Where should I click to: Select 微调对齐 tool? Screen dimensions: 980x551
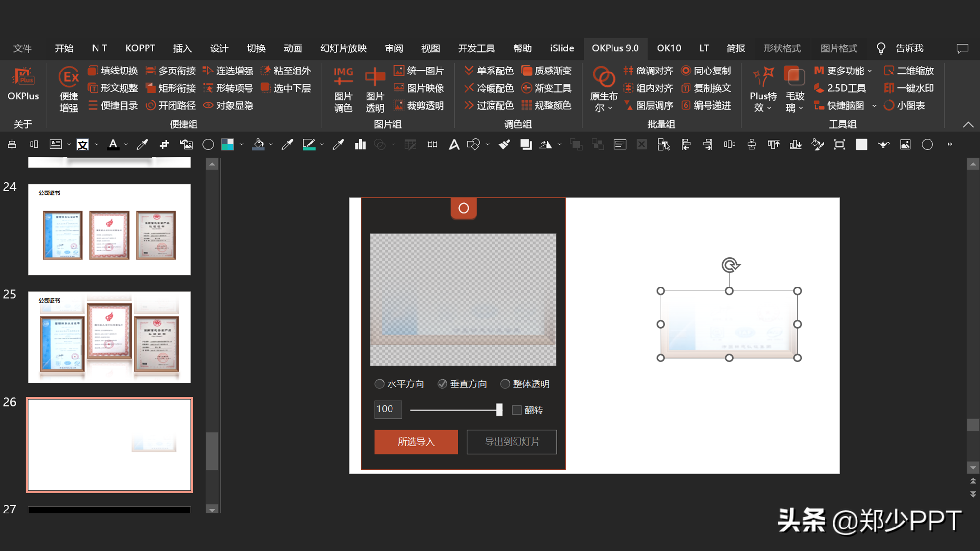(648, 71)
